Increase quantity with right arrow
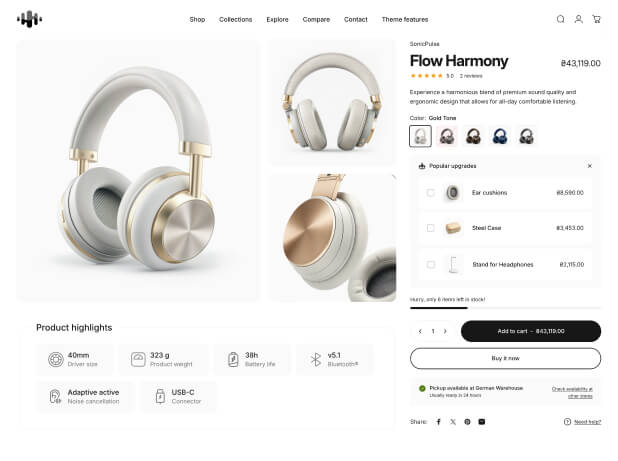 click(445, 331)
